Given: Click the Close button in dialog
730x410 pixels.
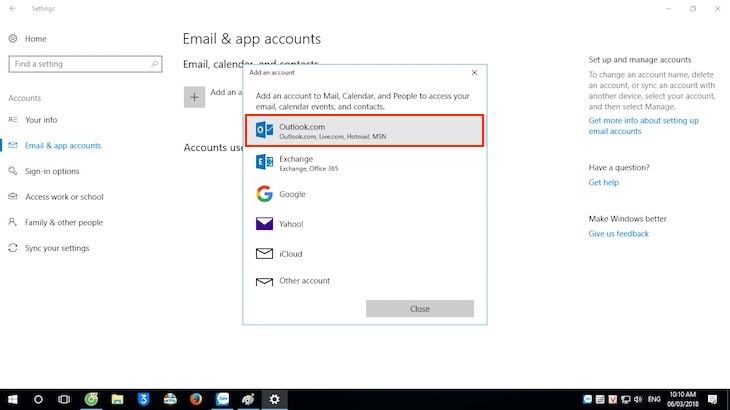Looking at the screenshot, I should click(419, 309).
